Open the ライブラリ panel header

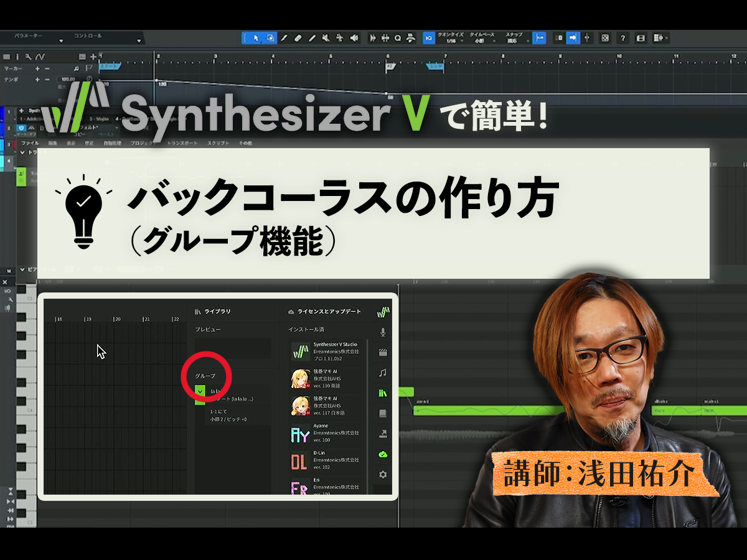(212, 311)
